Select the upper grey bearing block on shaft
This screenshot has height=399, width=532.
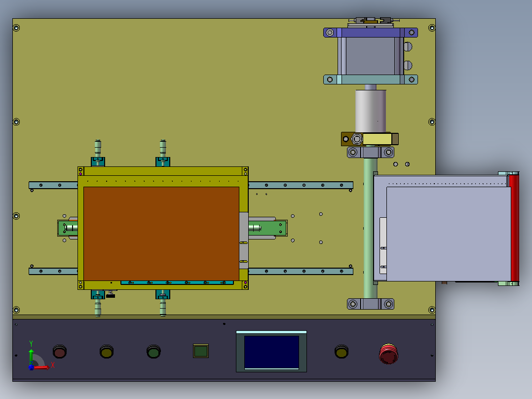click(371, 152)
